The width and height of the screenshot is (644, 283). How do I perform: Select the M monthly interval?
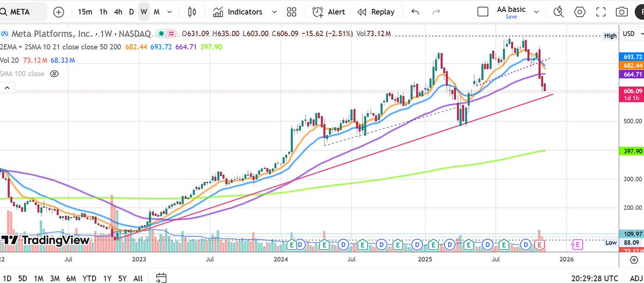tap(156, 12)
